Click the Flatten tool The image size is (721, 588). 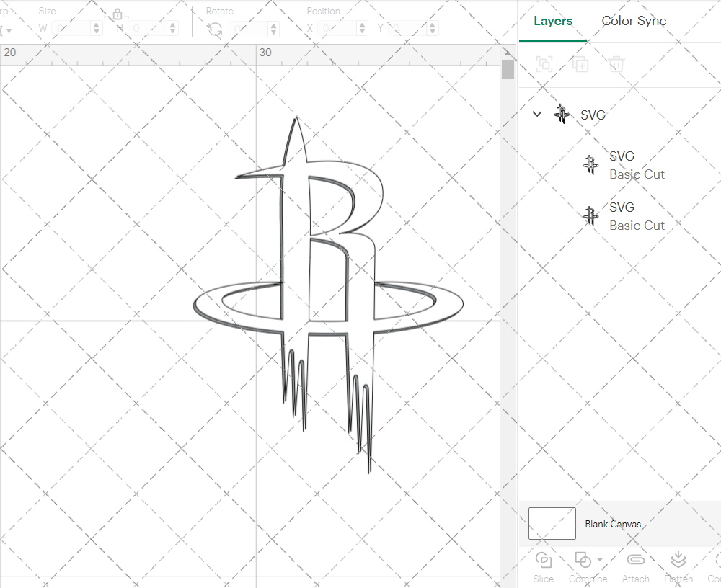[678, 567]
